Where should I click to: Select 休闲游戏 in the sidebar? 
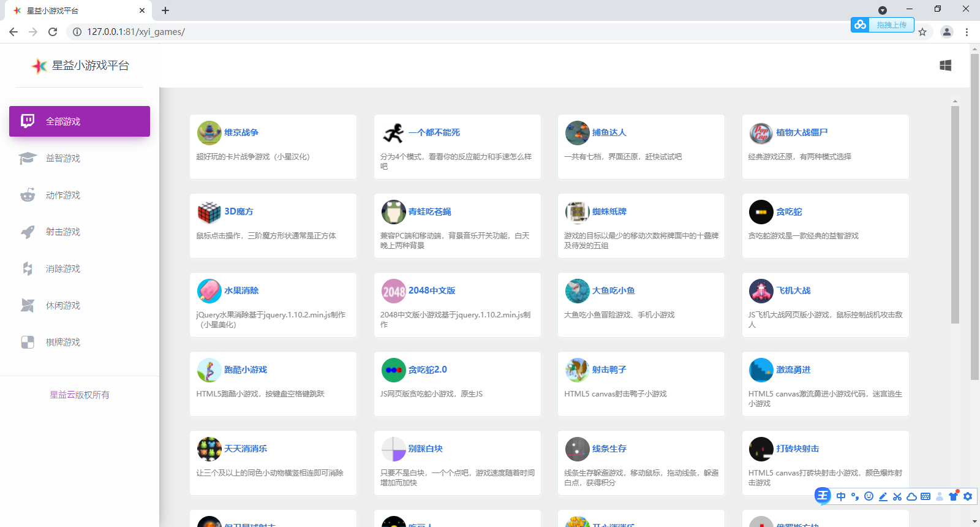pos(80,305)
